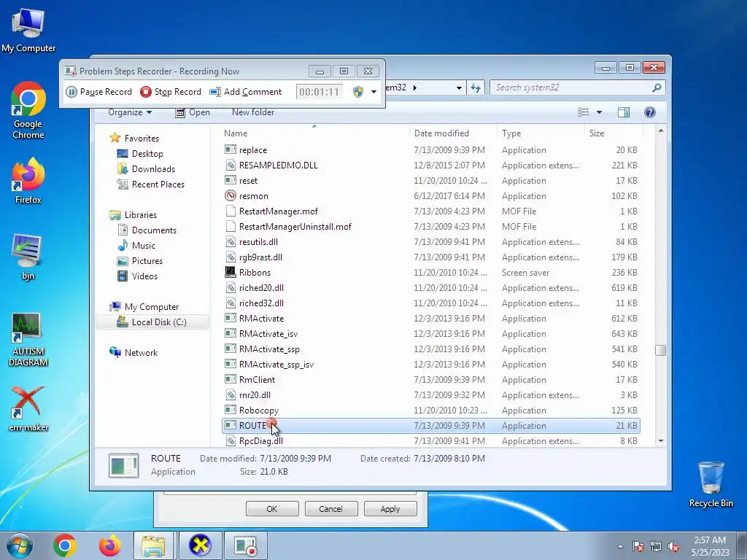Select Libraries in navigation pane
The height and width of the screenshot is (560, 747).
pyautogui.click(x=133, y=215)
